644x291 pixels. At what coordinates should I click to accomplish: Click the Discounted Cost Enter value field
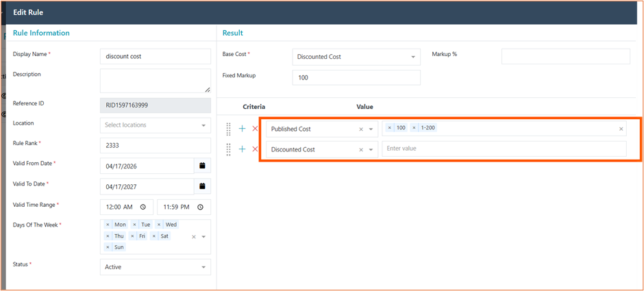[x=504, y=149]
